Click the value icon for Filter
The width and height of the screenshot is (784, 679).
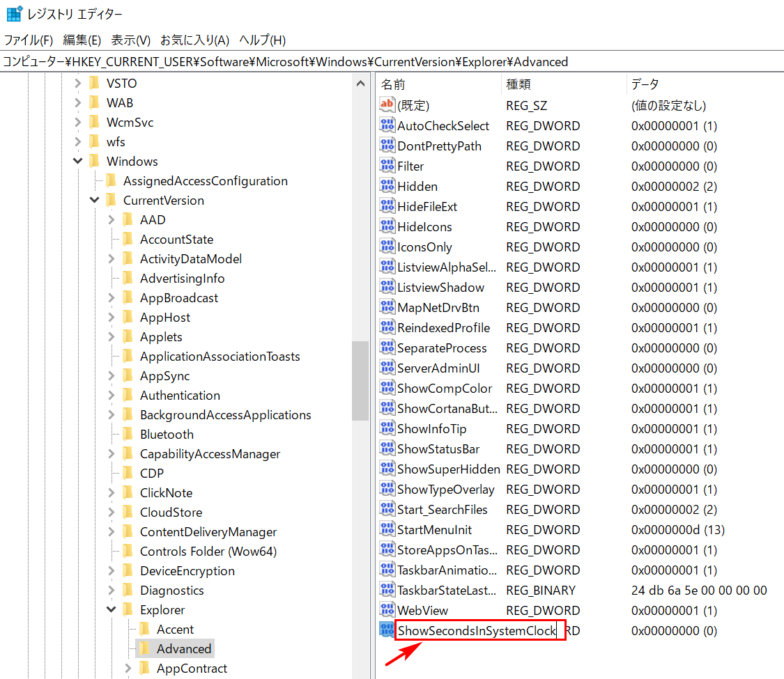tap(387, 165)
